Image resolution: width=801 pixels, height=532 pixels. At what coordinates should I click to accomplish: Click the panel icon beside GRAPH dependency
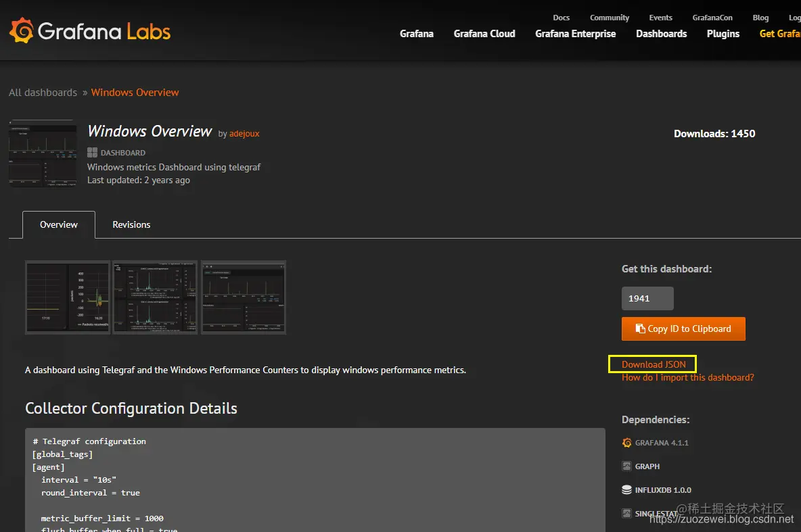click(627, 466)
